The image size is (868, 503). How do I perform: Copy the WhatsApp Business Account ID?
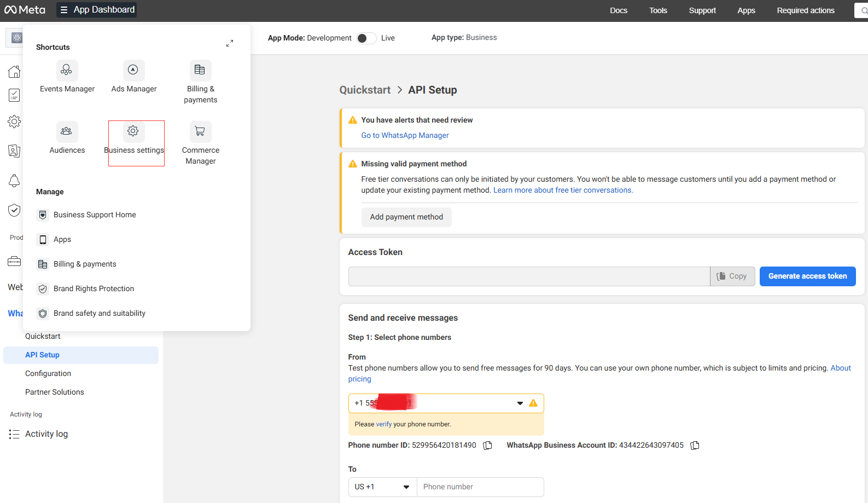(x=695, y=446)
